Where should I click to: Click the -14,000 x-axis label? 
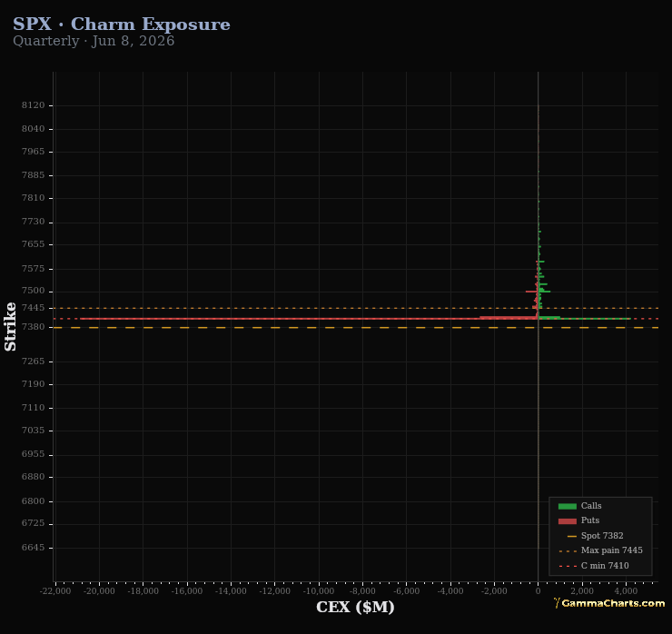231,591
